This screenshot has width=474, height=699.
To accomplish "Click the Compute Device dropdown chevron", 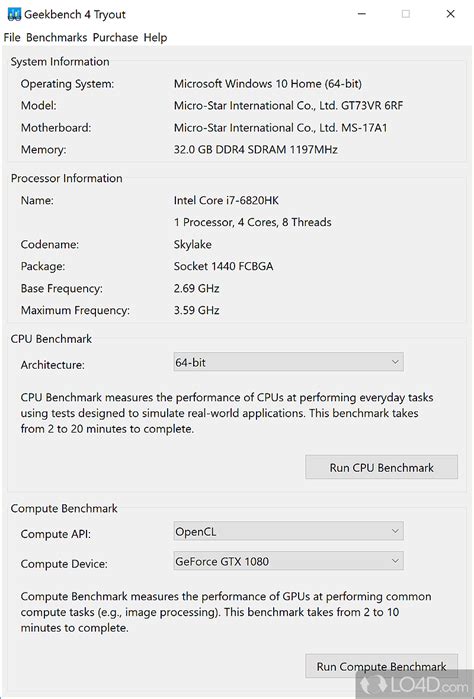I will (x=395, y=561).
